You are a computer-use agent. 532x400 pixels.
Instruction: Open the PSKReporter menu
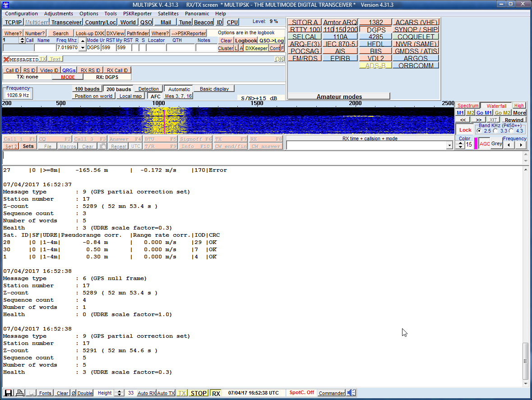138,14
